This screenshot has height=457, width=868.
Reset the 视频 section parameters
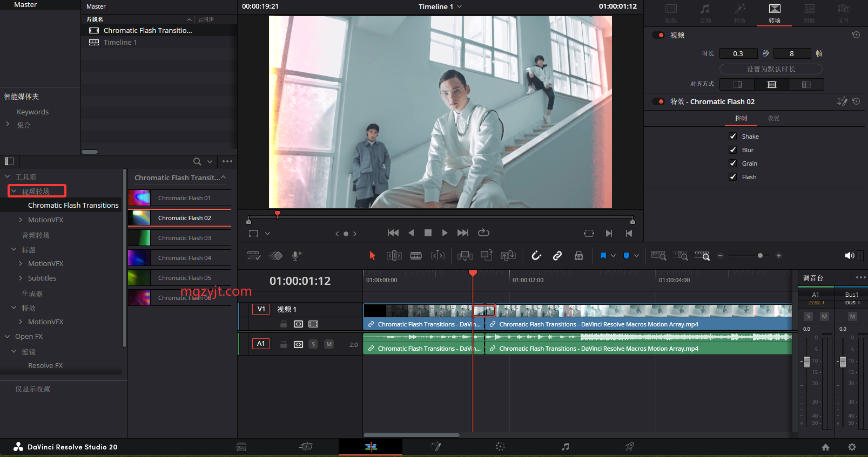(x=856, y=35)
